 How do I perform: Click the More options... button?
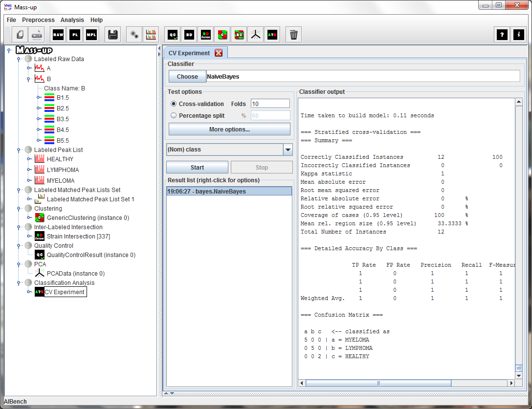229,129
